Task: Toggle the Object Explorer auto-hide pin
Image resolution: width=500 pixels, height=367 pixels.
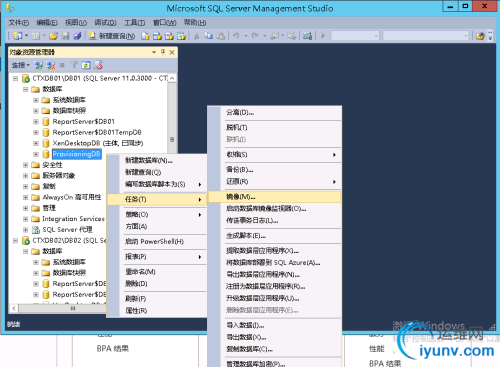Action: click(163, 52)
